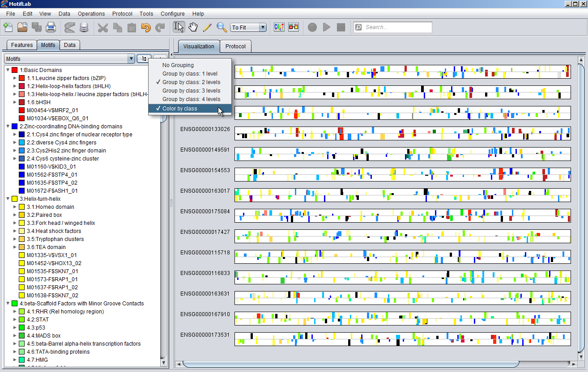The height and width of the screenshot is (372, 588).
Task: Click sequence label ENSG00000133026
Action: click(205, 129)
